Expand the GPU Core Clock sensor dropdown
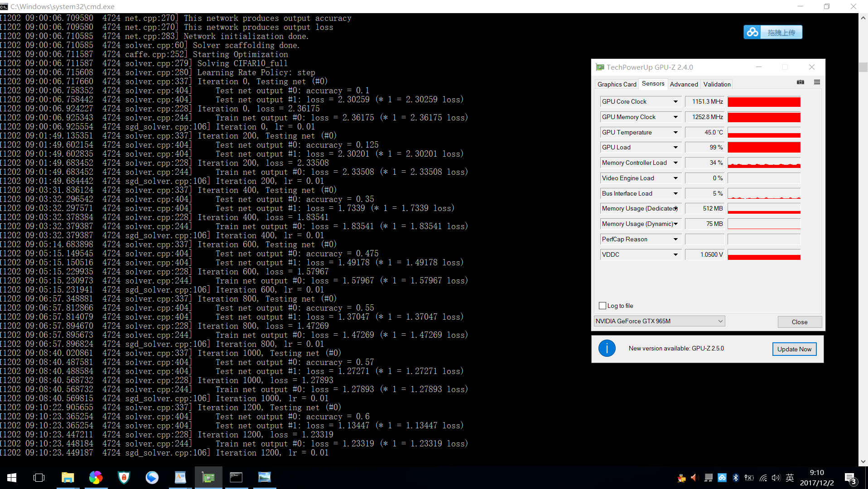 tap(675, 102)
